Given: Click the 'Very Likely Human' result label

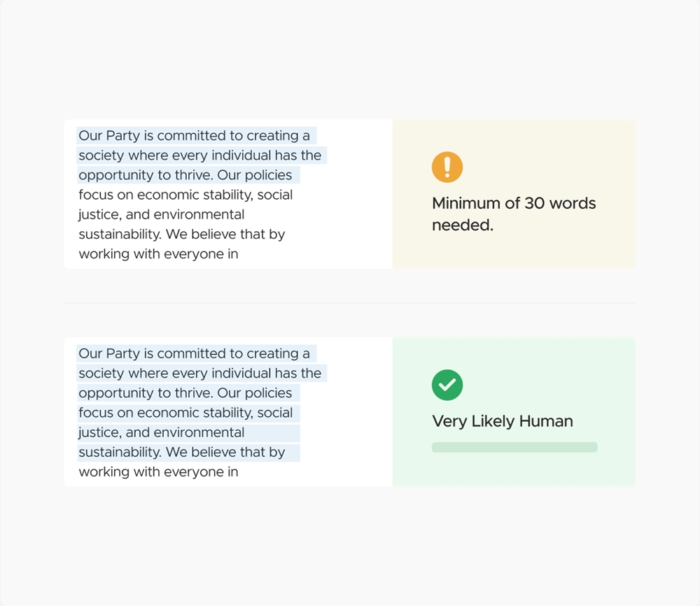Looking at the screenshot, I should (502, 421).
